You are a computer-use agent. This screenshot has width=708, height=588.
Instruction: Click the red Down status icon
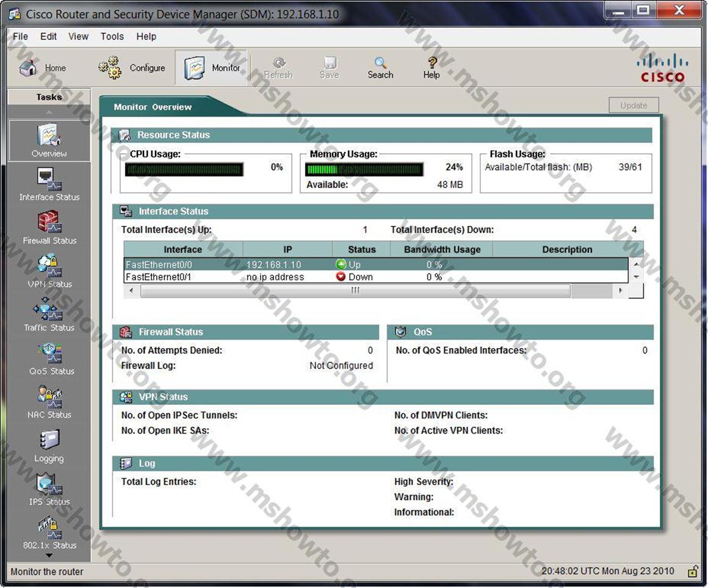[x=341, y=277]
